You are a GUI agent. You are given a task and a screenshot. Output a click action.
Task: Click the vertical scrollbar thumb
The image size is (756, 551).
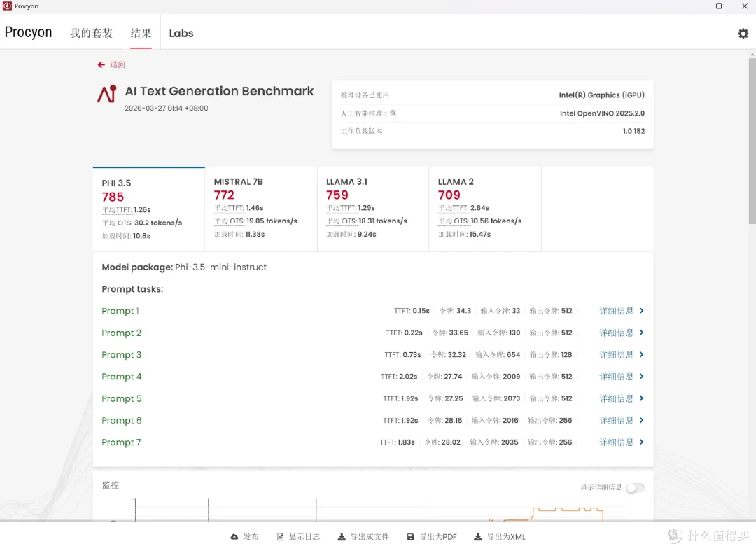click(x=752, y=141)
